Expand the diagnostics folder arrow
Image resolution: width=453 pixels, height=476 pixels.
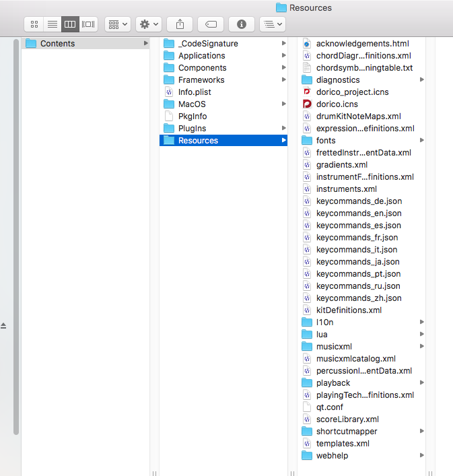[422, 79]
